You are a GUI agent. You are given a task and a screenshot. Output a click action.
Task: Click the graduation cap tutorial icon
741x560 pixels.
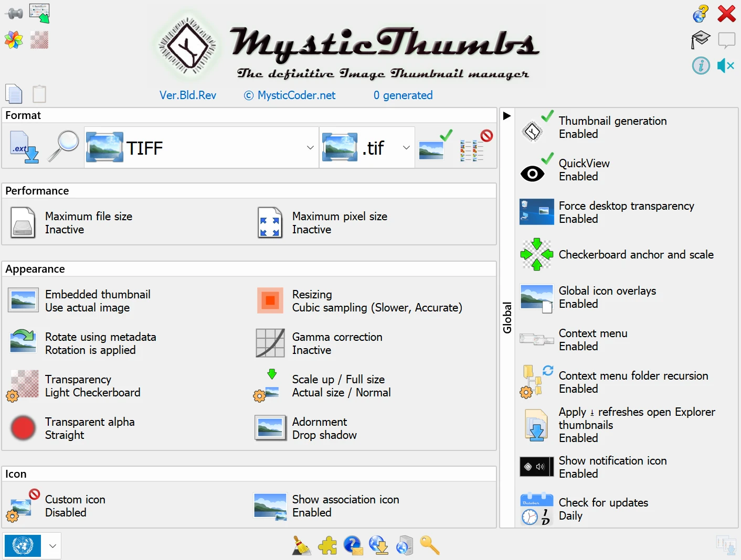pos(701,39)
